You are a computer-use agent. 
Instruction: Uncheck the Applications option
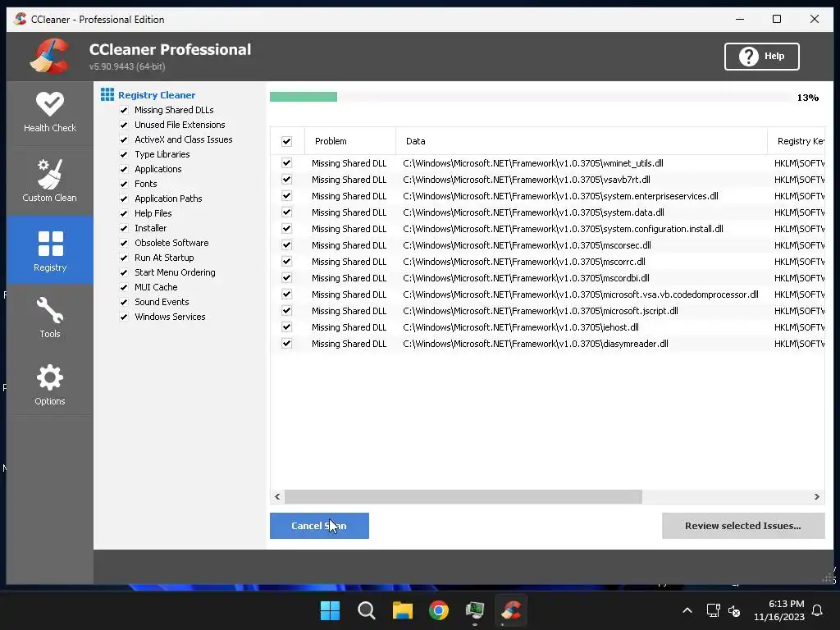pos(124,169)
